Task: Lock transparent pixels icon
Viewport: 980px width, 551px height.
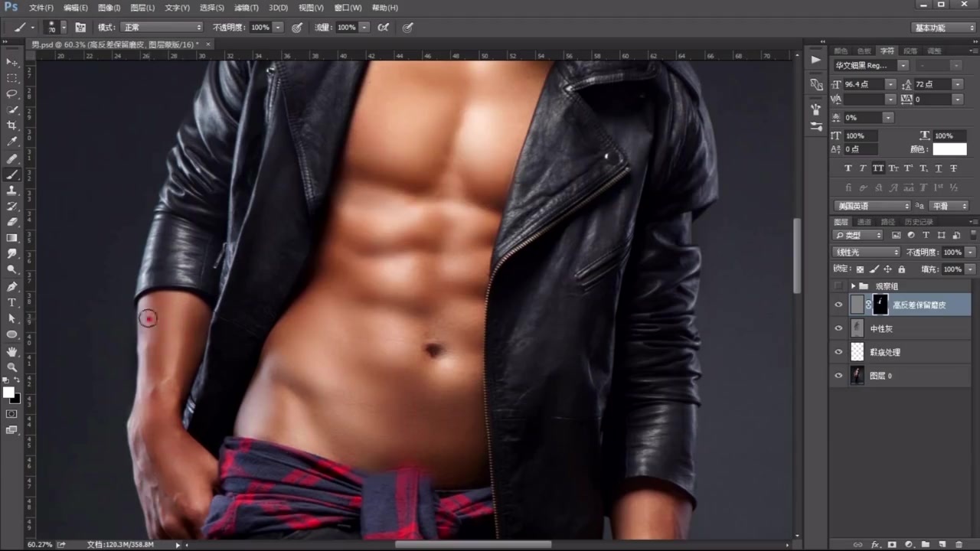Action: [860, 269]
